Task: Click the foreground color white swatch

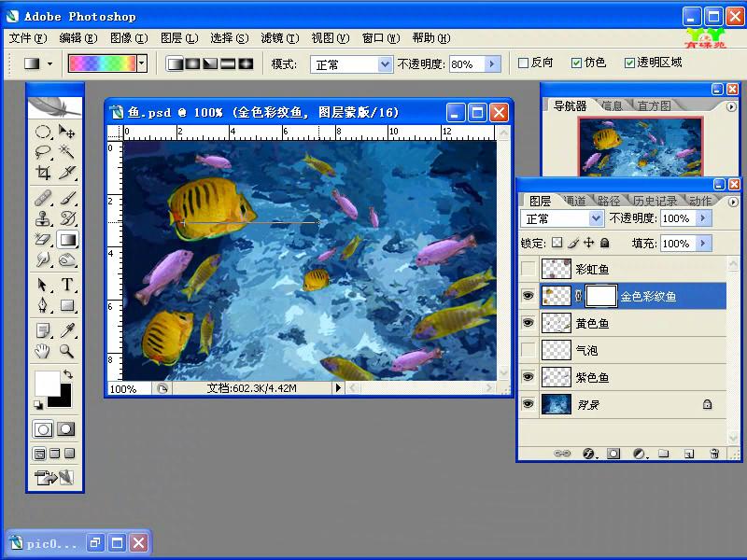Action: 47,383
